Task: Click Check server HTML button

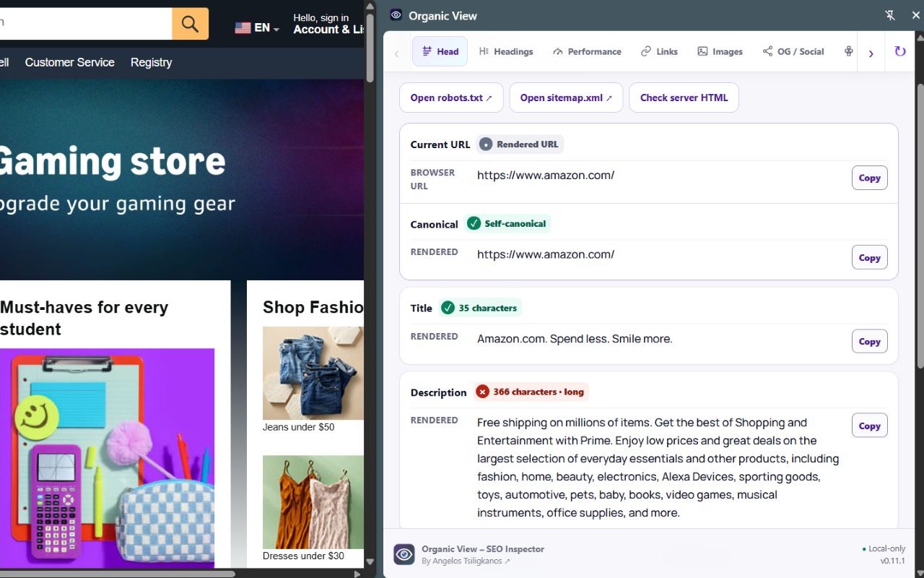Action: click(x=684, y=98)
